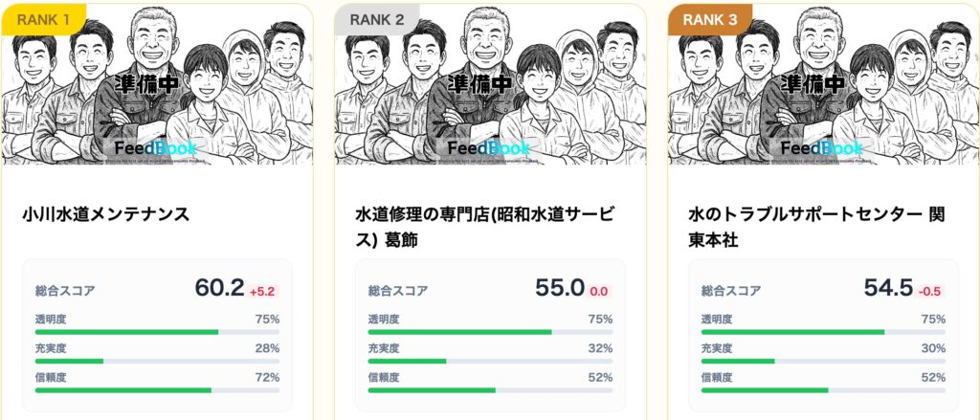Click the RANK 3 badge

pos(709,17)
